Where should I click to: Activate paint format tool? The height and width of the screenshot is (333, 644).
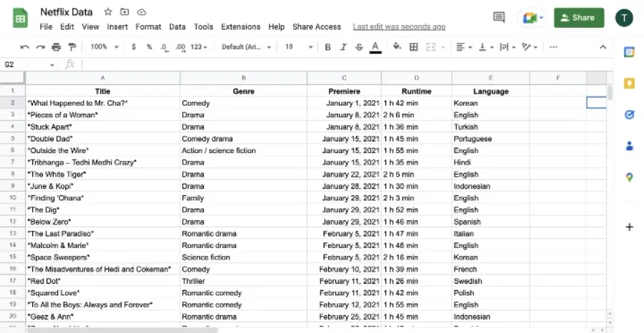[72, 47]
